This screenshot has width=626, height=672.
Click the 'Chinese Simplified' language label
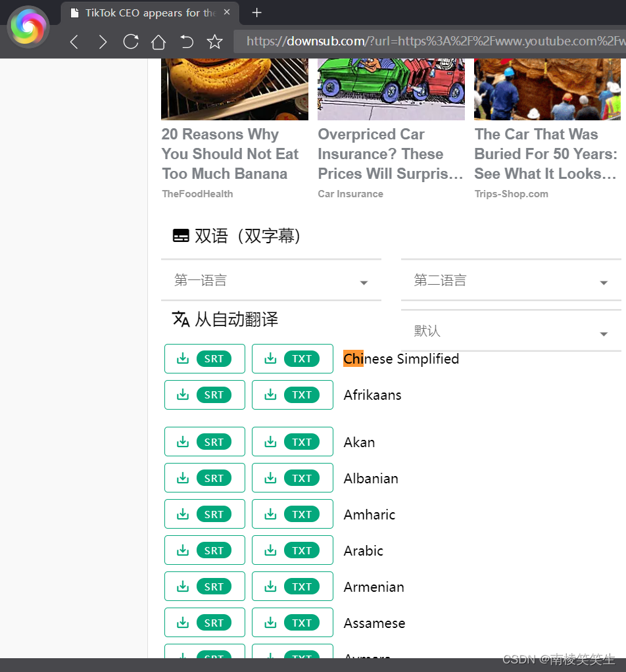(401, 359)
